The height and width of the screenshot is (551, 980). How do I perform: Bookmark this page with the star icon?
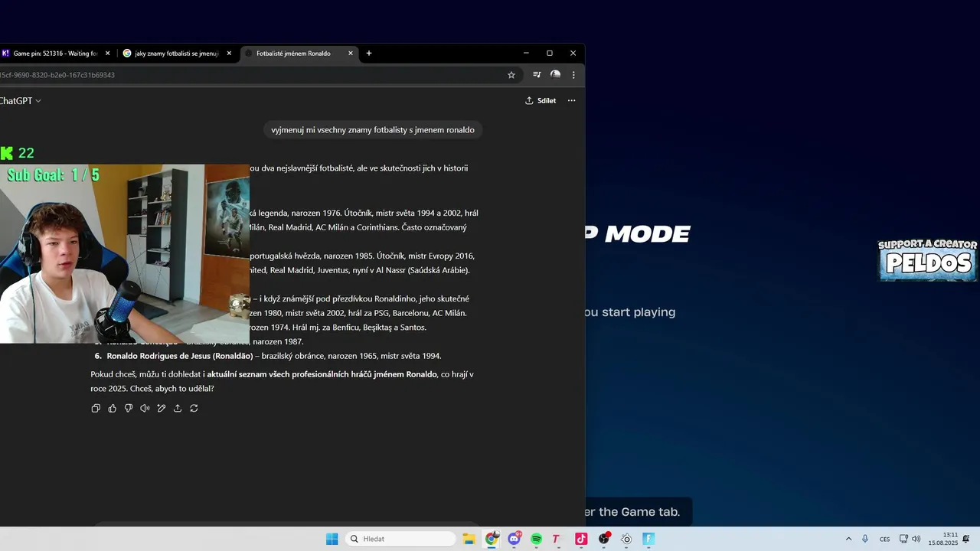click(511, 75)
